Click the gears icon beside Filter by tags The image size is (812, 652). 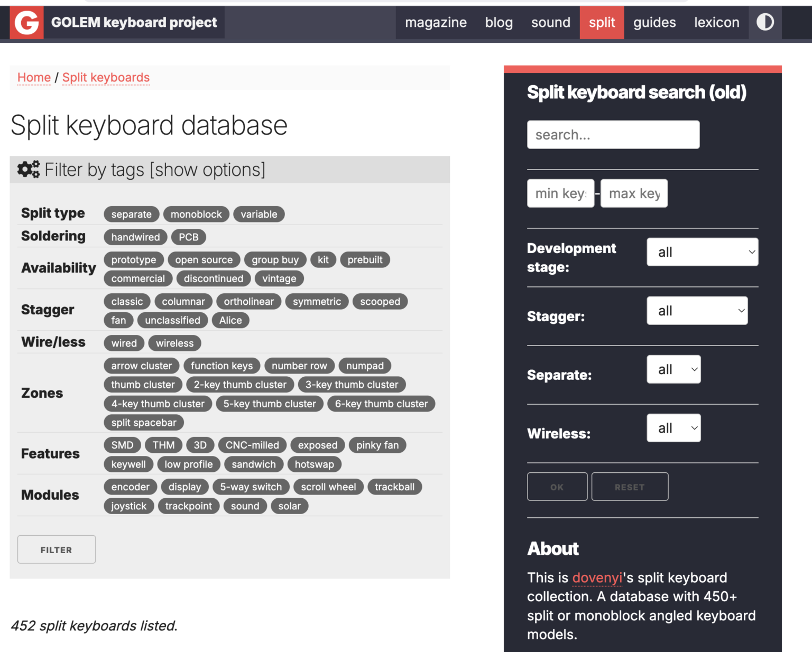pyautogui.click(x=29, y=170)
